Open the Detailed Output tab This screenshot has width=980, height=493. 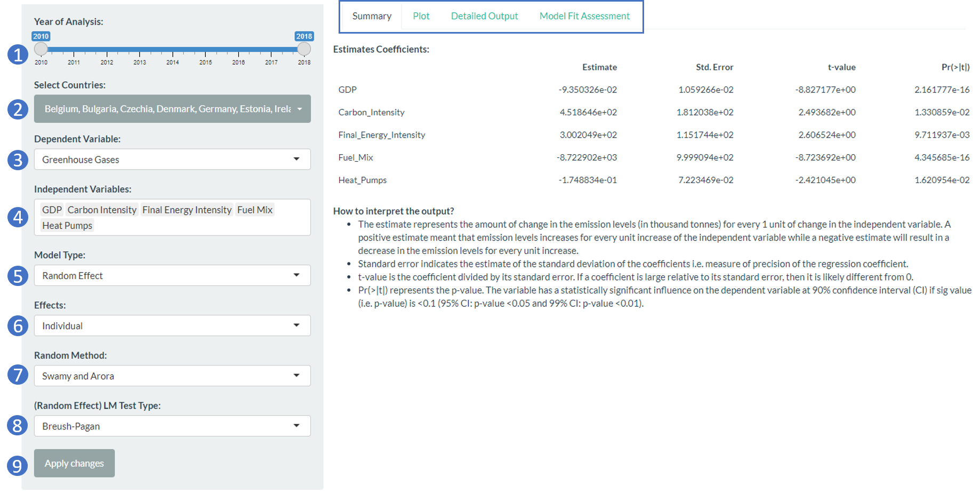tap(484, 16)
